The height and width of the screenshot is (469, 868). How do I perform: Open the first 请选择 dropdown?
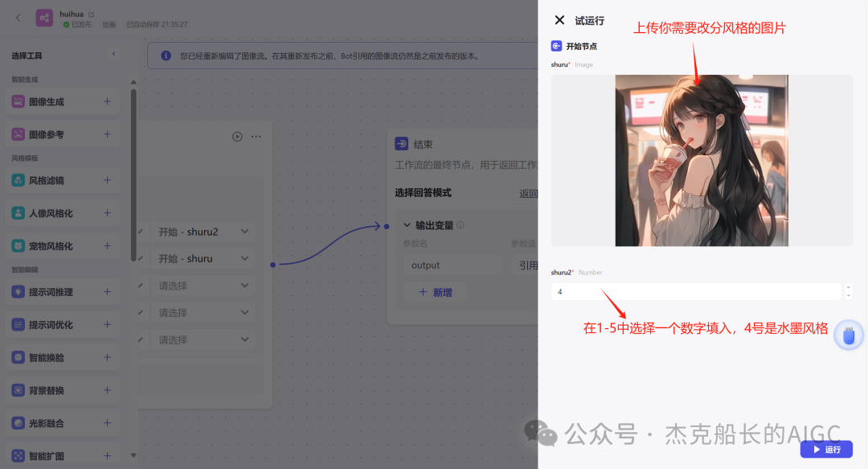203,286
